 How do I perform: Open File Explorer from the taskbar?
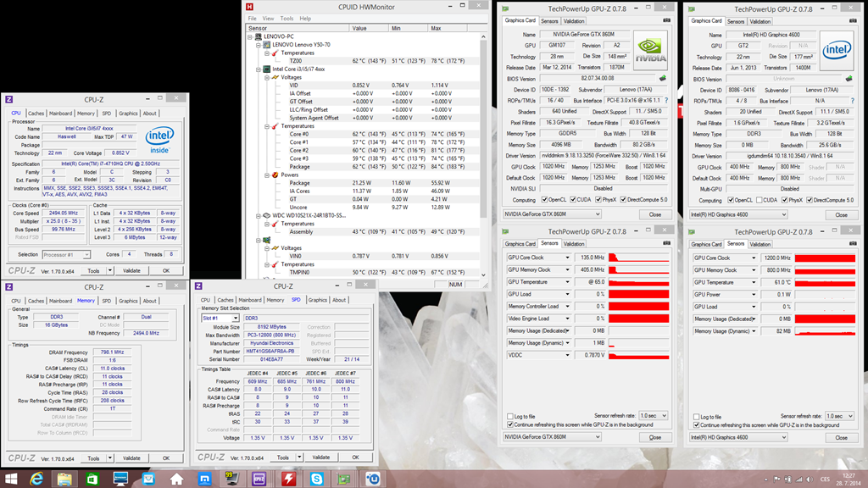[65, 479]
